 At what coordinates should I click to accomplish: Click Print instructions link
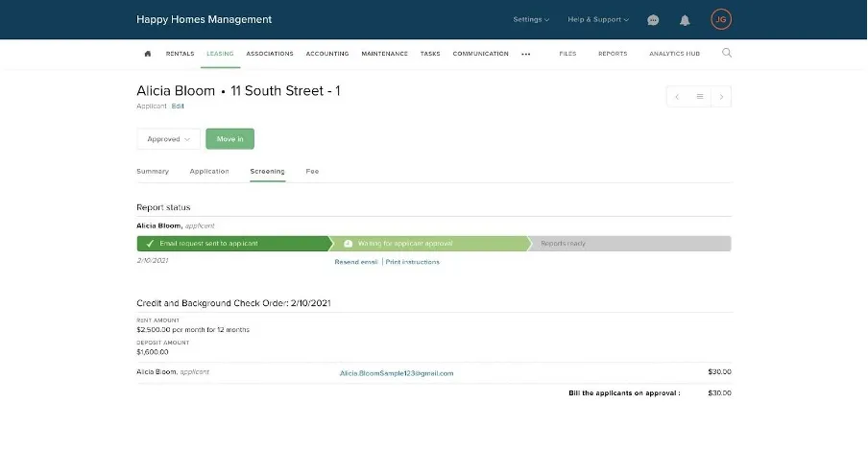tap(413, 262)
